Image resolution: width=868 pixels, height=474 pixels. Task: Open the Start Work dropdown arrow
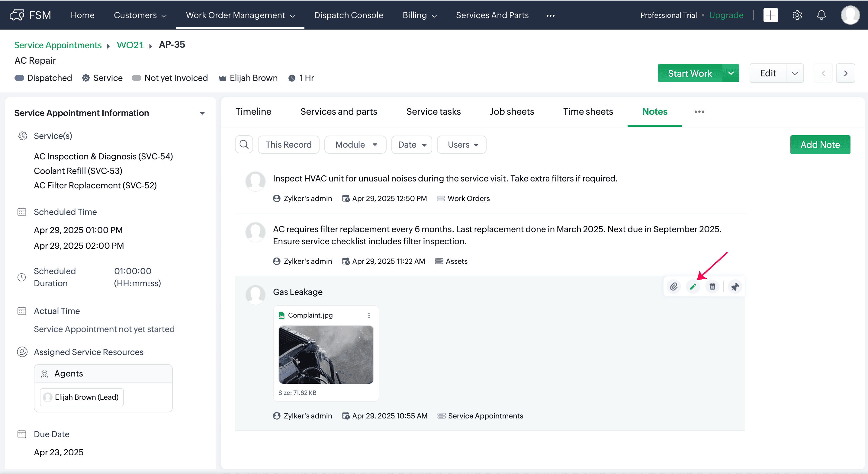pyautogui.click(x=731, y=73)
